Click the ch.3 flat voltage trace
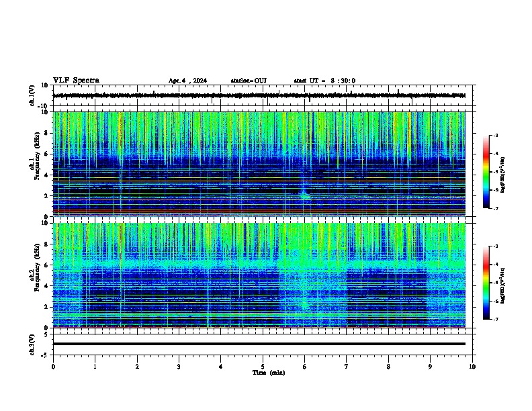This screenshot has width=532, height=411. [259, 344]
